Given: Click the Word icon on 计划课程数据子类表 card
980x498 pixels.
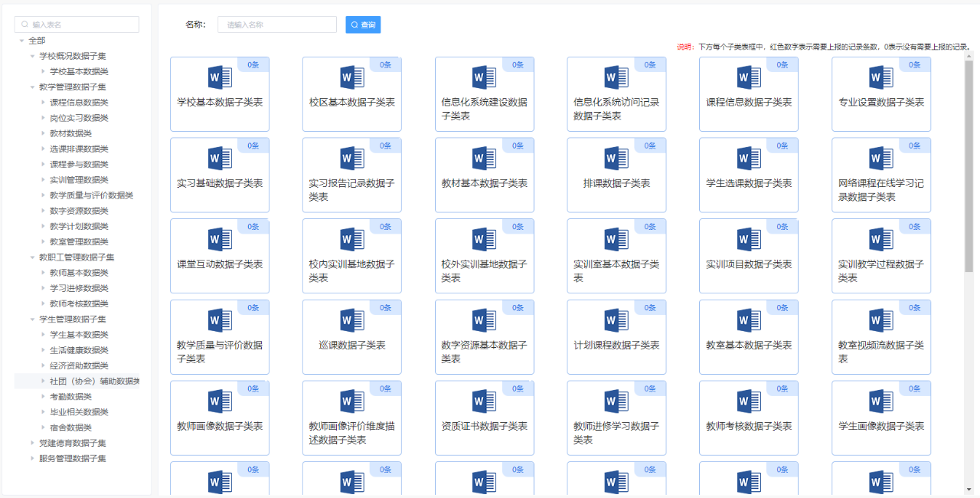Looking at the screenshot, I should click(616, 320).
